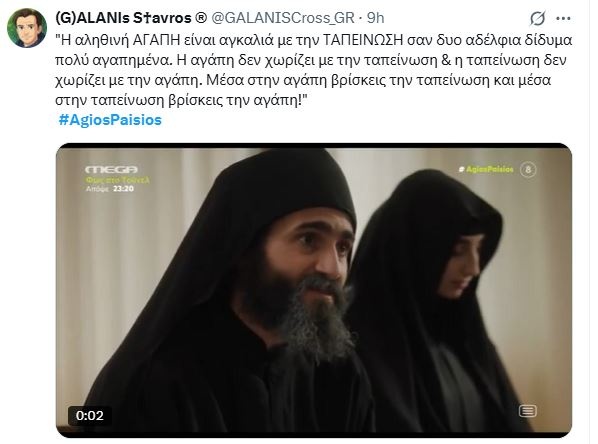Viewport: 598px width, 444px height.
Task: Click the MEGA channel logo in video
Action: tap(111, 169)
